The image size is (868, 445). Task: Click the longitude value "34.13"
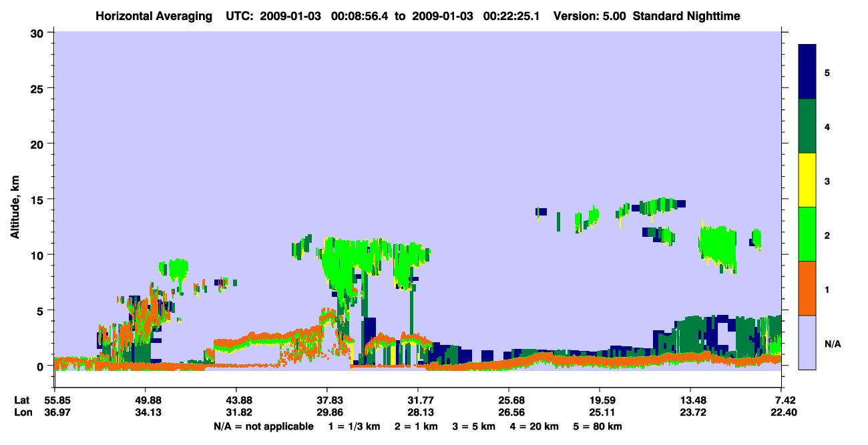point(145,412)
